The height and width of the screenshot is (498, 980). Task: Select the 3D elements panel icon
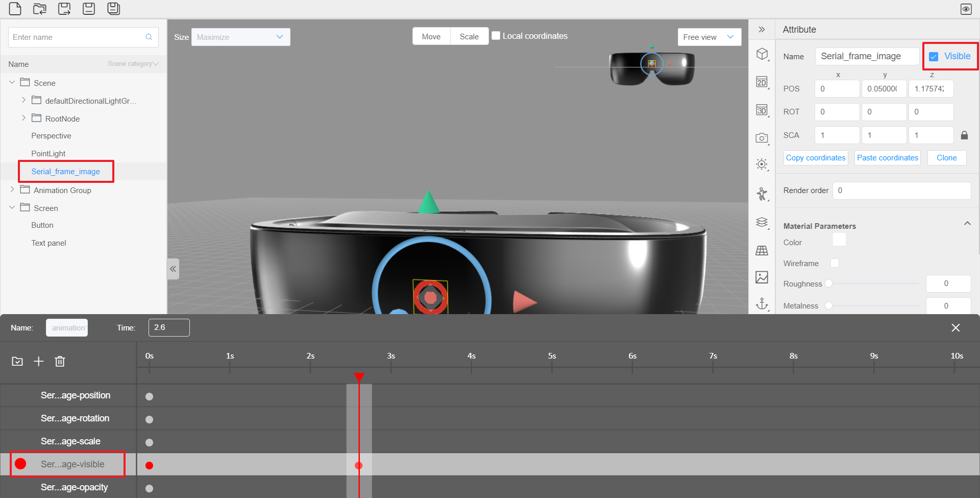click(762, 110)
